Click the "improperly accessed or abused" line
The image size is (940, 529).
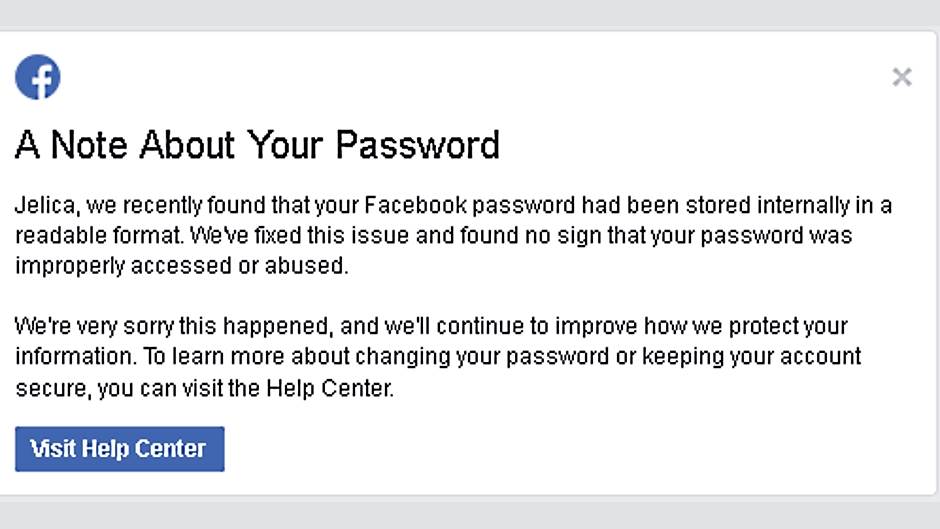(x=181, y=266)
